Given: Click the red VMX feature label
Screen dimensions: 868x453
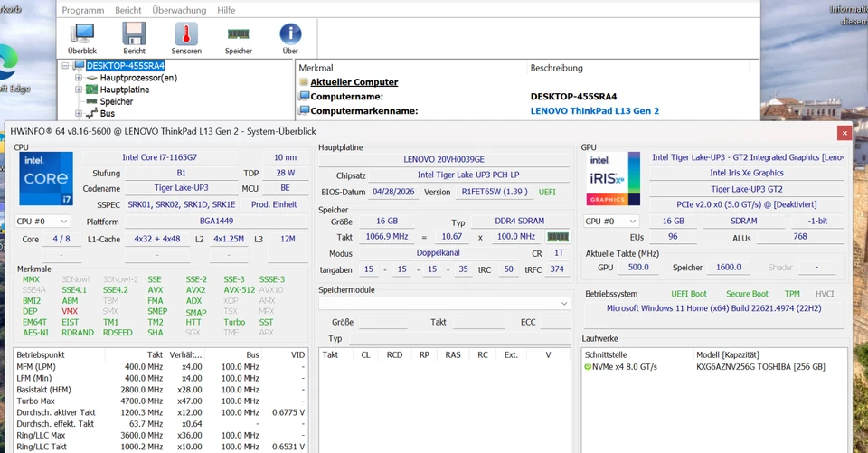Looking at the screenshot, I should coord(70,311).
